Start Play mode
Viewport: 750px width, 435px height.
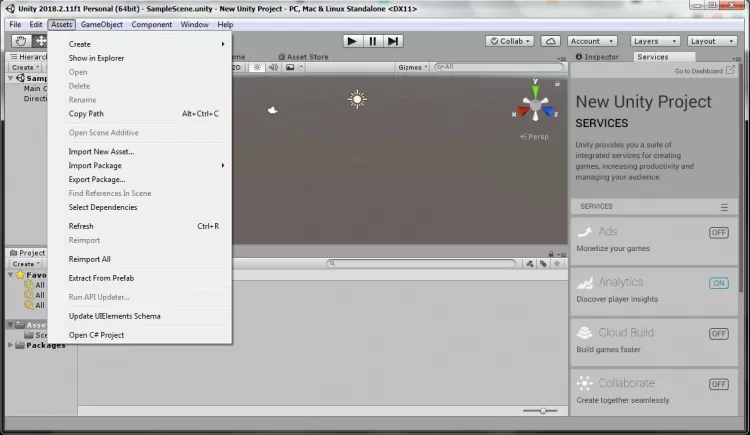click(352, 41)
